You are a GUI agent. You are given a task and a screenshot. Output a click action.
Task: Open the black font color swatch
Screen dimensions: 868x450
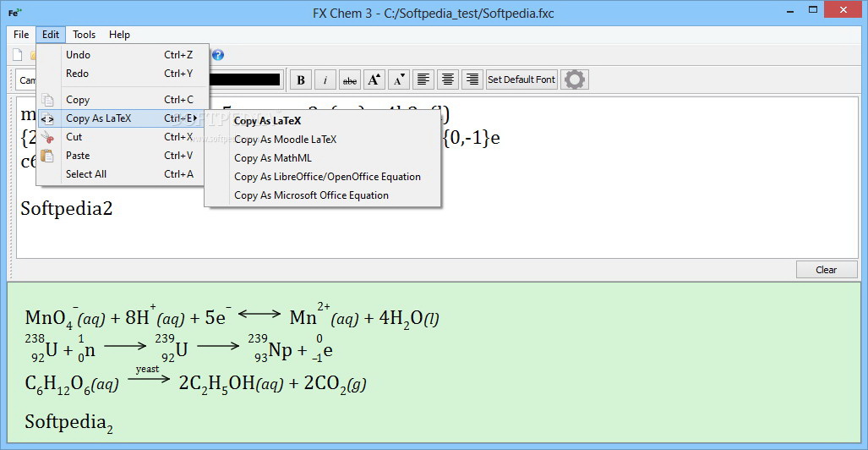click(x=245, y=80)
